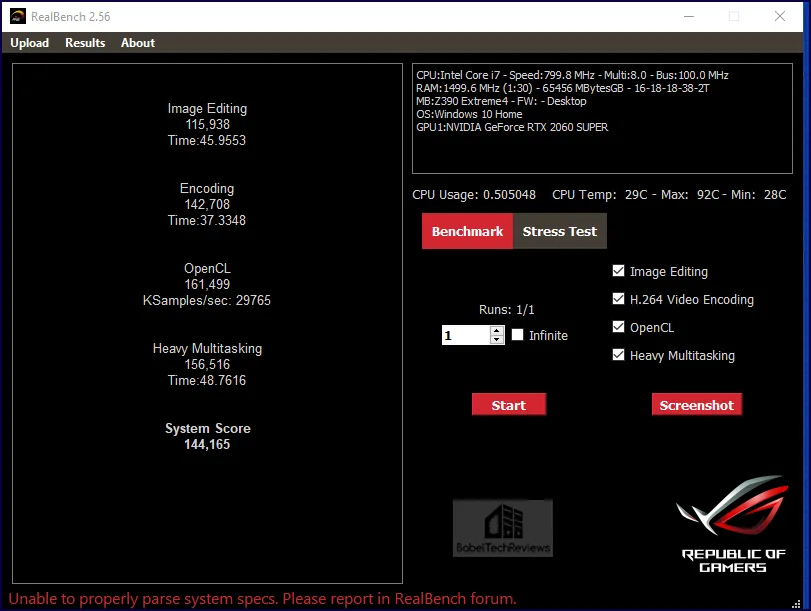811x611 pixels.
Task: Click the red parse error message
Action: click(262, 599)
